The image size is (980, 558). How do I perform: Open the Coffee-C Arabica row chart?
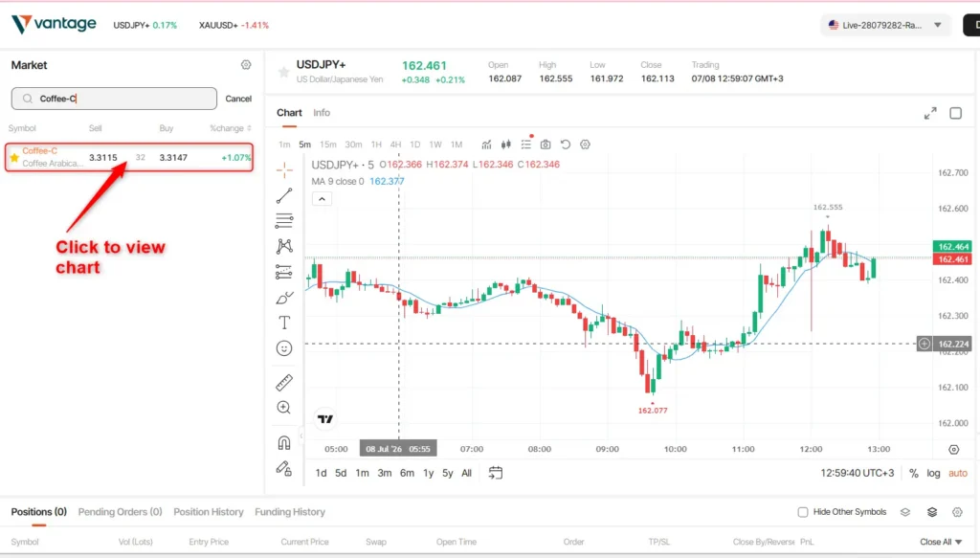[129, 158]
